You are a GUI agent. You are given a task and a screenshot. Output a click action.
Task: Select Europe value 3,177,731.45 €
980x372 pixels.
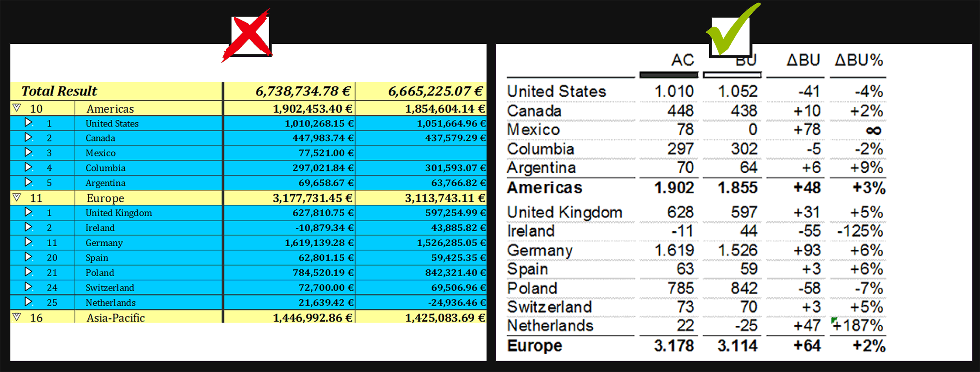pos(312,198)
